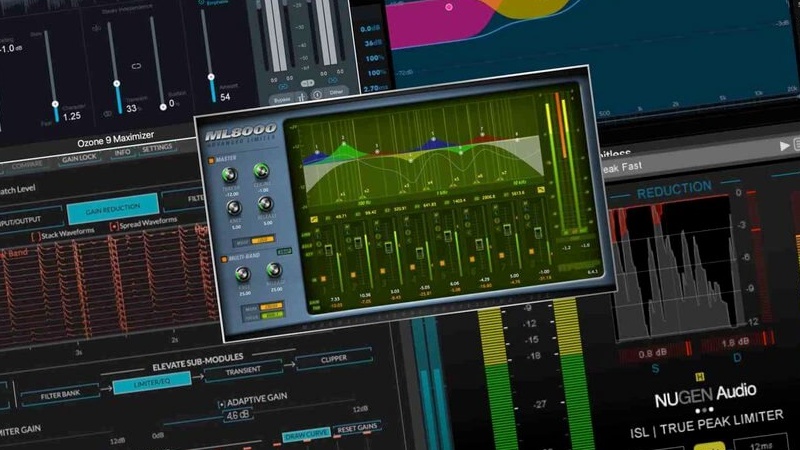Viewport: 800px width, 450px height.
Task: Select the GAIN REDUCTION view tab
Action: (x=113, y=209)
